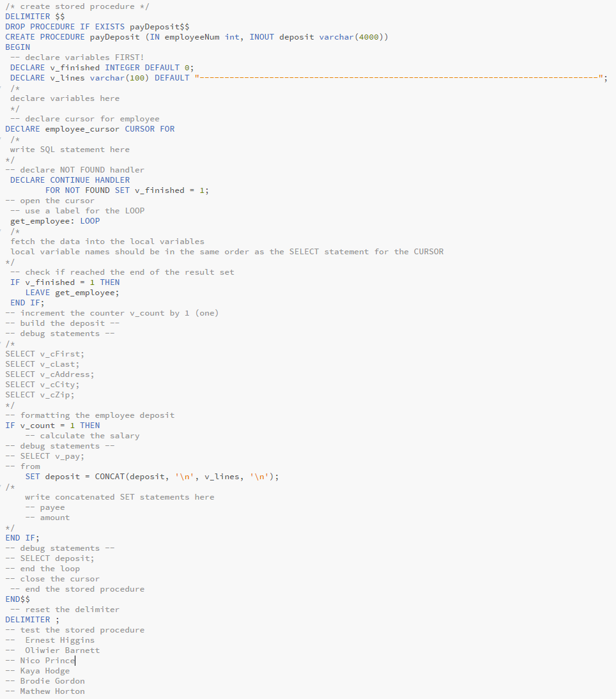Click the SELECT v_cFirst debug statement
Screen dimensions: 616x699
click(45, 353)
